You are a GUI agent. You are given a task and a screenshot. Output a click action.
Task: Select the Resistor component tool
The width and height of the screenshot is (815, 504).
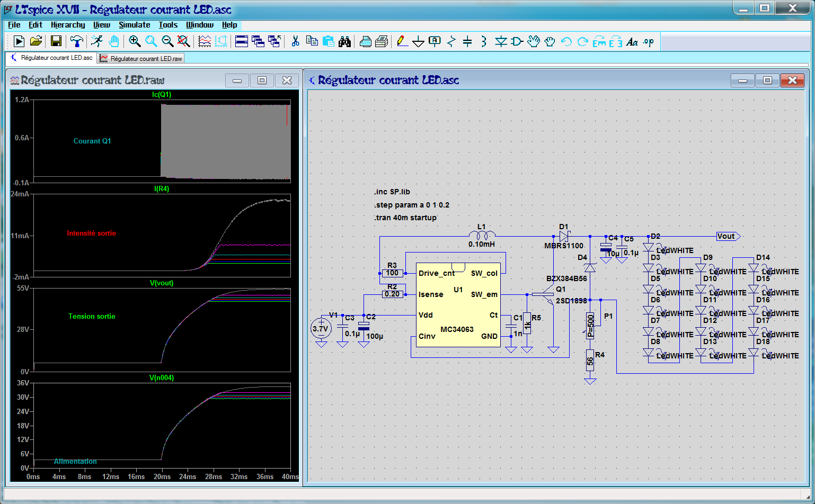(x=451, y=41)
